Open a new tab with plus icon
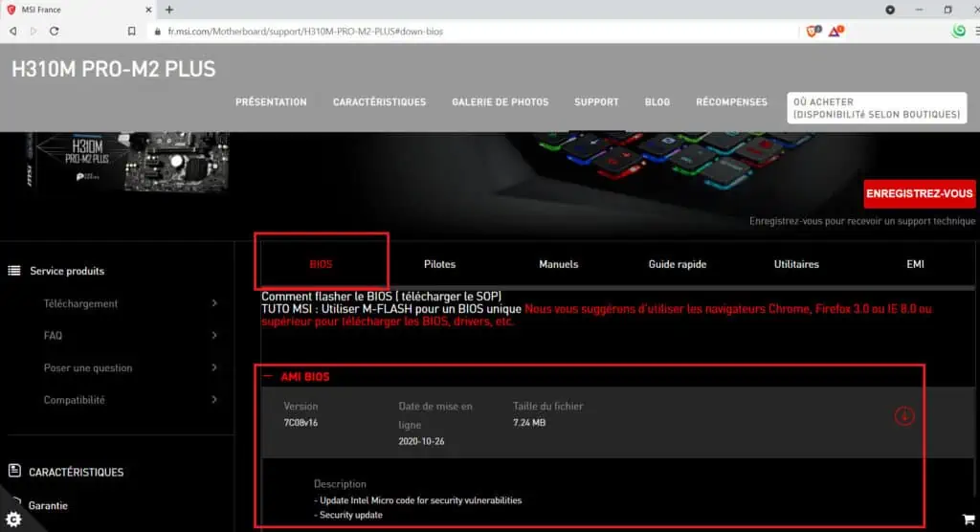 point(169,10)
